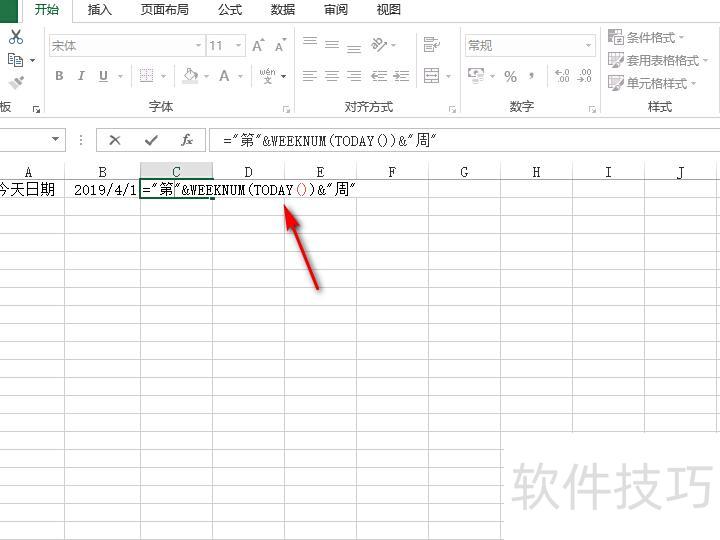Select the Format Painter brush

(17, 83)
